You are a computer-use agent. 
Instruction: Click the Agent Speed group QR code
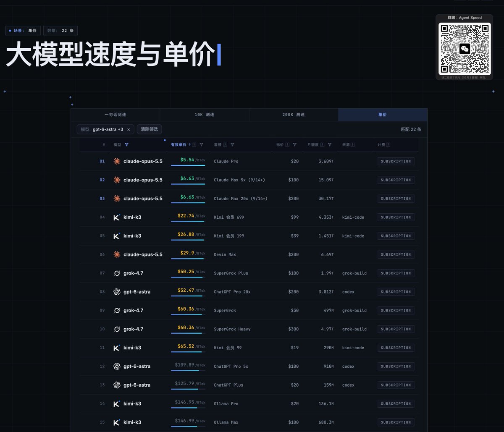click(465, 49)
